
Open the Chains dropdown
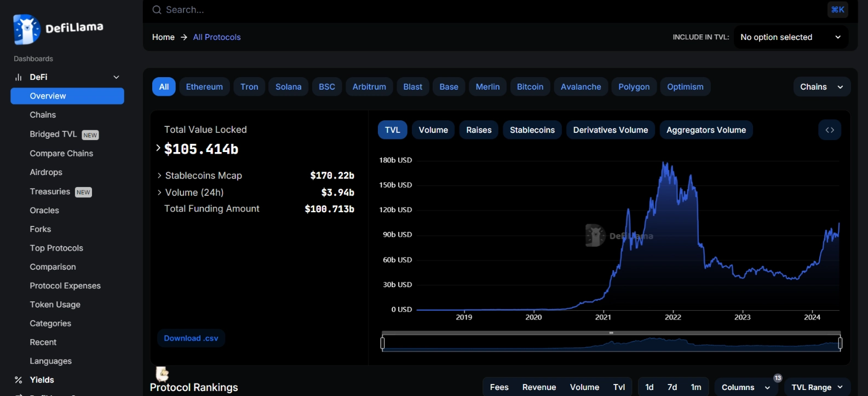point(821,87)
